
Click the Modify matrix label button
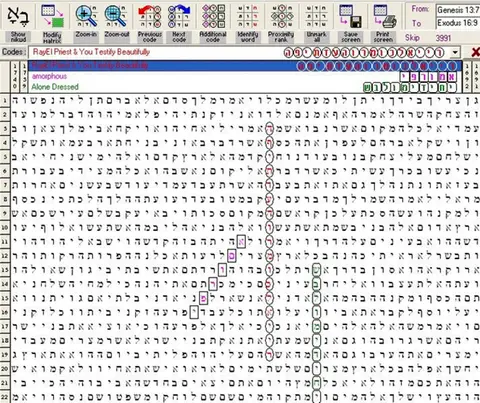pyautogui.click(x=52, y=37)
